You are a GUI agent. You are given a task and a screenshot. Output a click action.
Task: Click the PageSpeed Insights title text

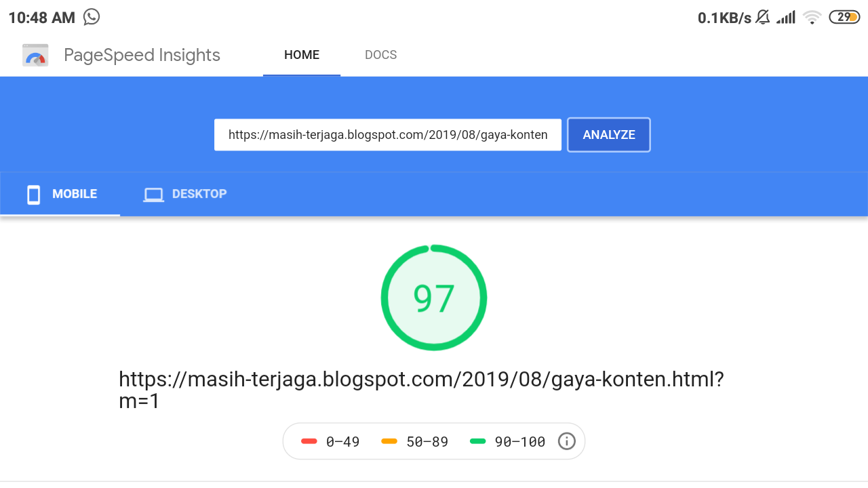(x=142, y=55)
